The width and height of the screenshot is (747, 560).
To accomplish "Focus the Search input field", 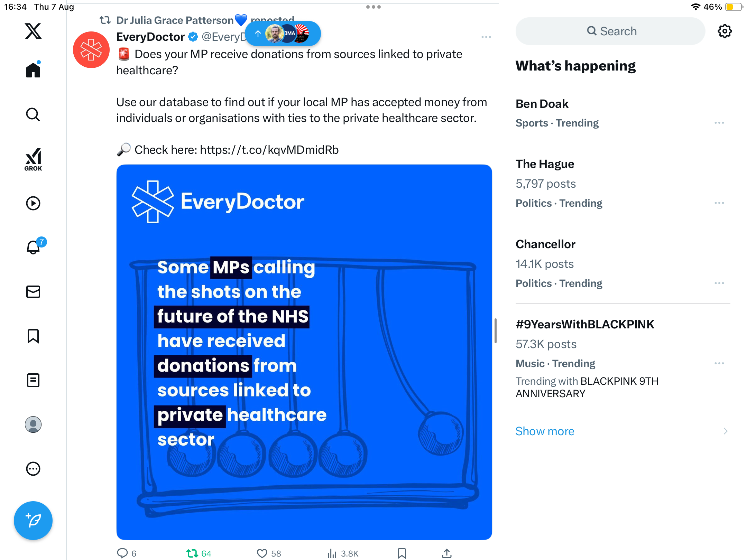I will tap(610, 31).
